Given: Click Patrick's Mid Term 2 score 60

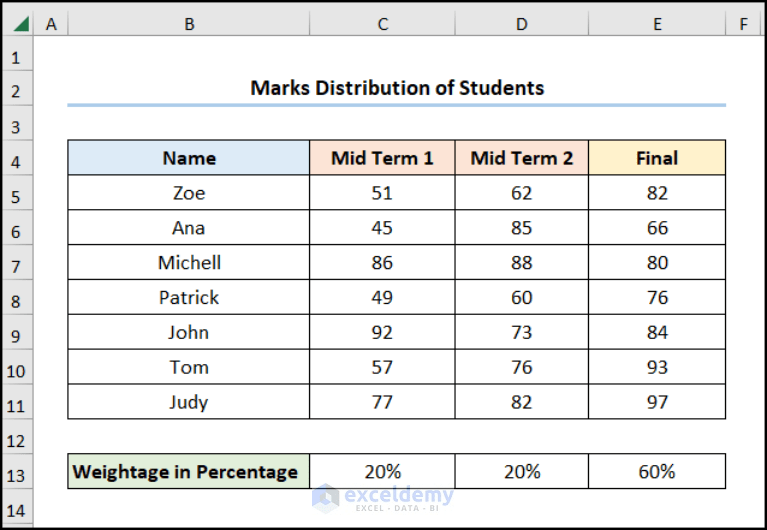Looking at the screenshot, I should click(x=521, y=297).
